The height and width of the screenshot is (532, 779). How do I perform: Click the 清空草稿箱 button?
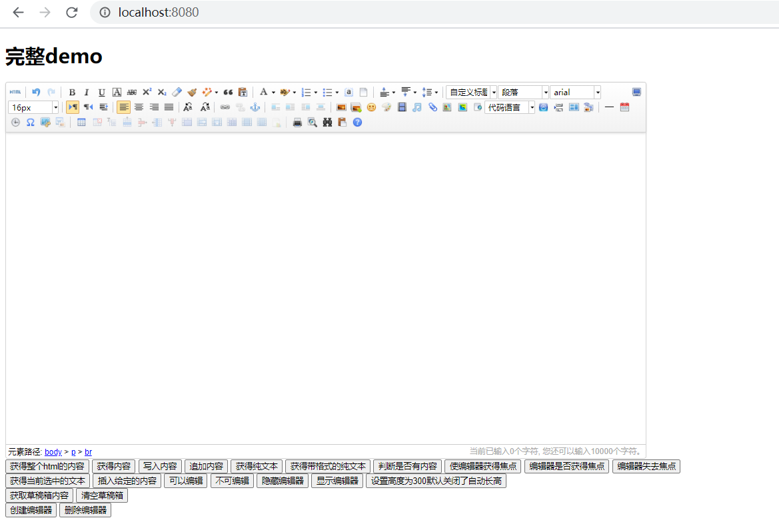click(102, 495)
